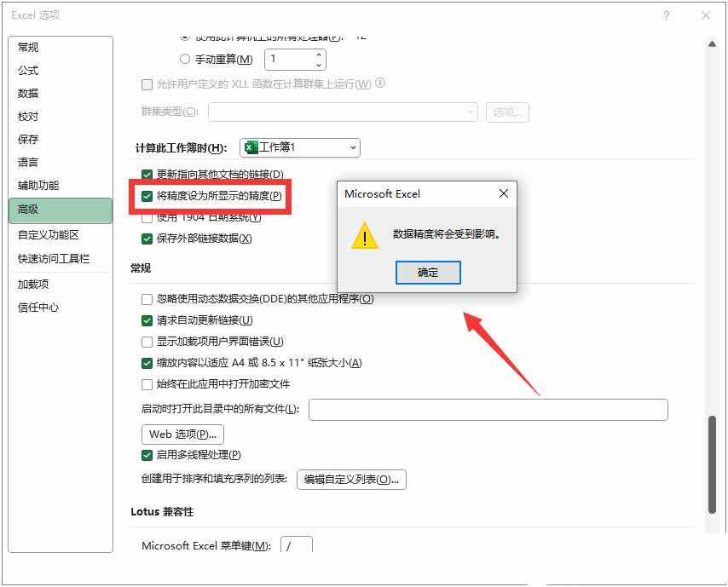The image size is (728, 587).
Task: Uncheck 保存外部链接数据 checkbox
Action: (147, 239)
